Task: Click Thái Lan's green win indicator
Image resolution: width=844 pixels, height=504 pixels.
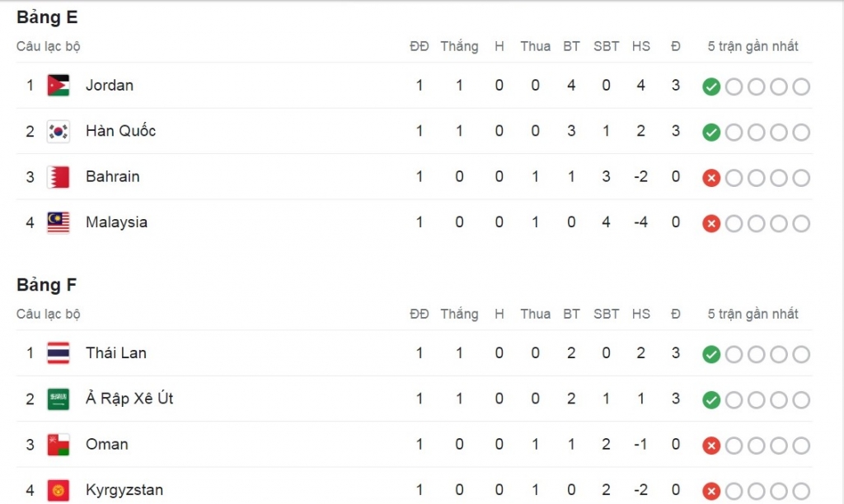Action: (x=711, y=355)
